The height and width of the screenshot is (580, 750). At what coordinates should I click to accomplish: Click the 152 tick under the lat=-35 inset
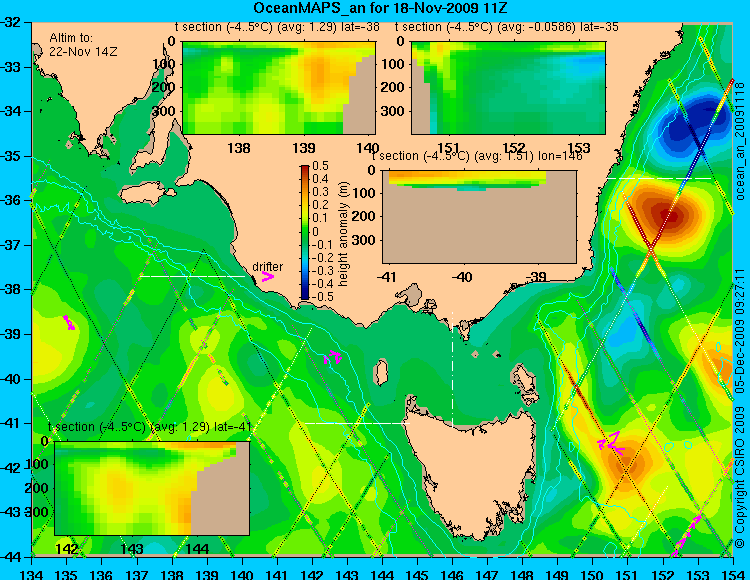(514, 148)
